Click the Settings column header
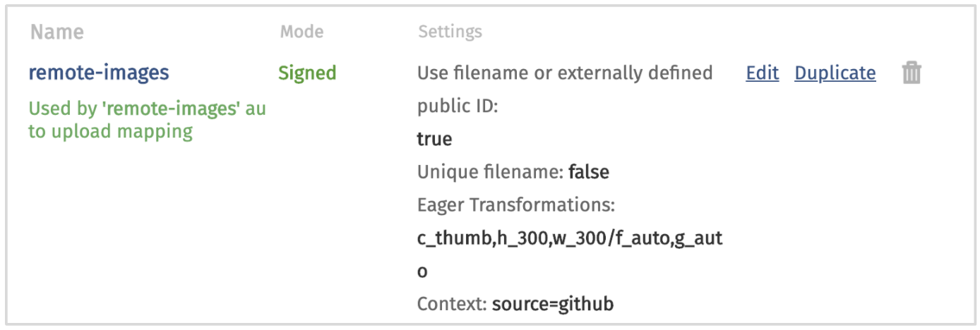Image resolution: width=980 pixels, height=330 pixels. [450, 32]
